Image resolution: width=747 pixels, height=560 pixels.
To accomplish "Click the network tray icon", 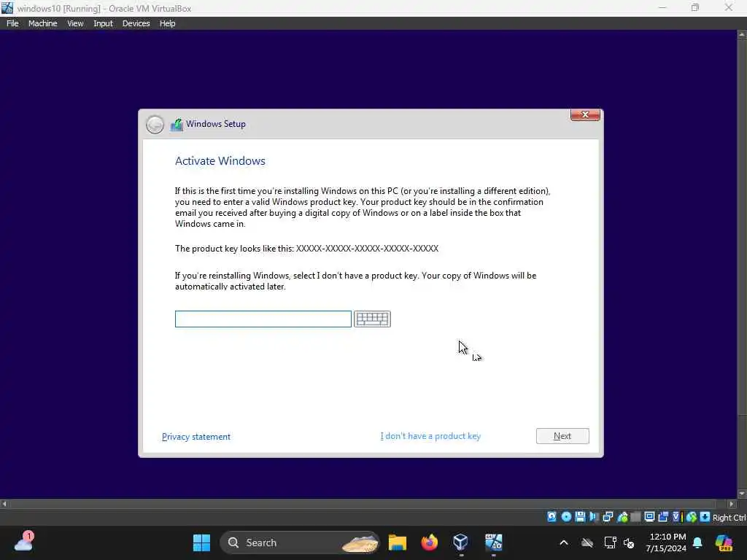I will coord(610,542).
